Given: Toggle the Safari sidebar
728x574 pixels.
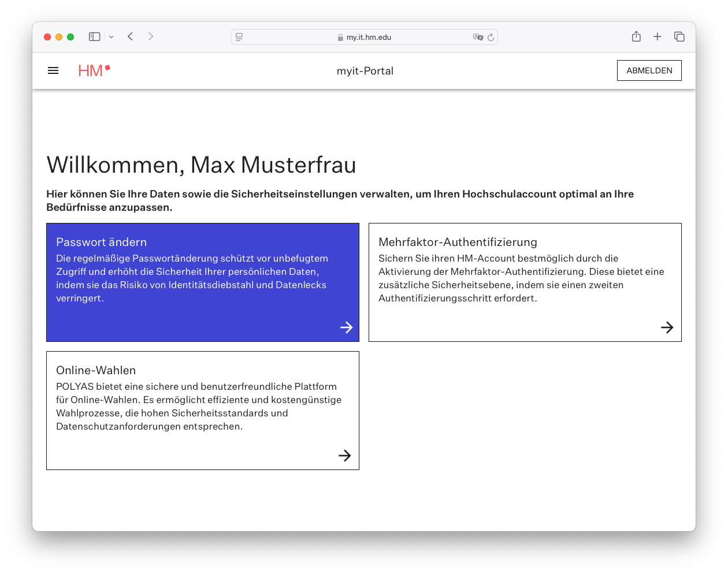Looking at the screenshot, I should [x=95, y=37].
